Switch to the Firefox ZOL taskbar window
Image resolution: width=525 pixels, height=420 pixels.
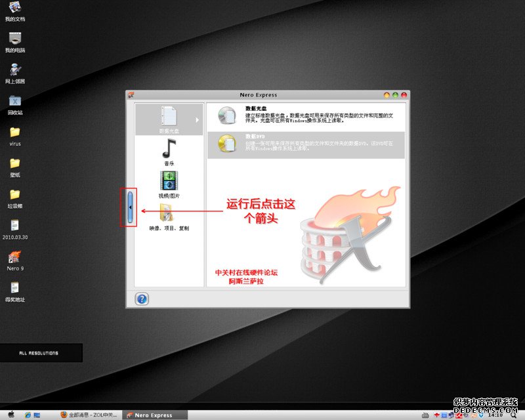click(89, 415)
